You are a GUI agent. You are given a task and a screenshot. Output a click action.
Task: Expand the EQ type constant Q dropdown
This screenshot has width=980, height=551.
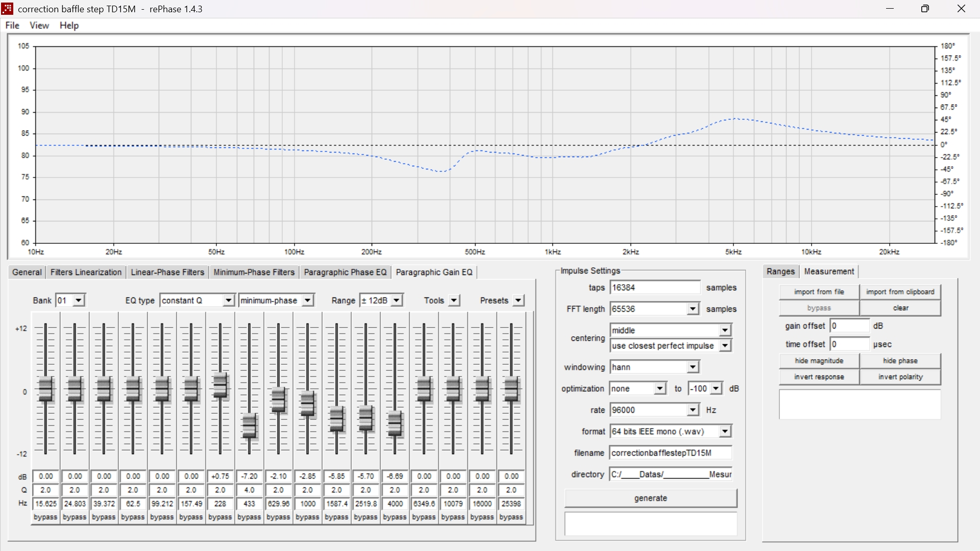point(229,300)
